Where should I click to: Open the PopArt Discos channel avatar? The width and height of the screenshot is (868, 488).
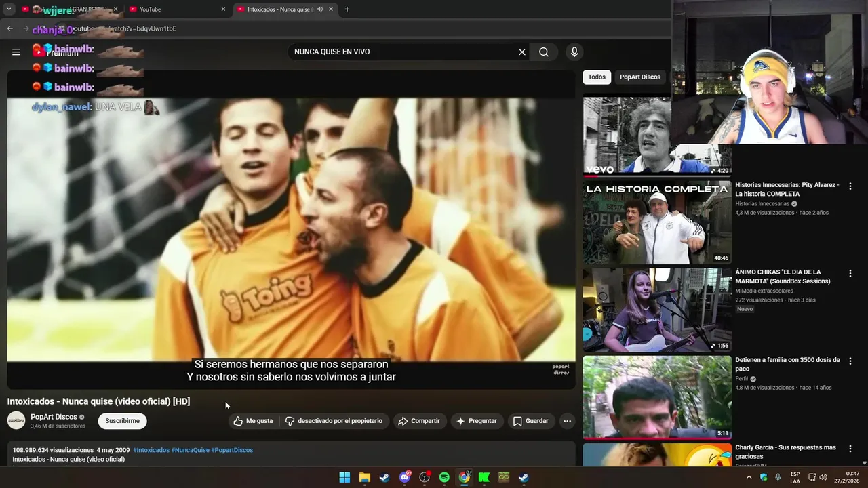(x=16, y=421)
